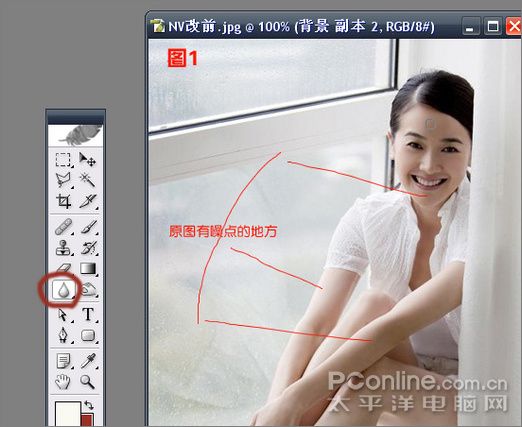Choose the Healing Brush tool
This screenshot has height=427, width=522.
click(x=63, y=227)
